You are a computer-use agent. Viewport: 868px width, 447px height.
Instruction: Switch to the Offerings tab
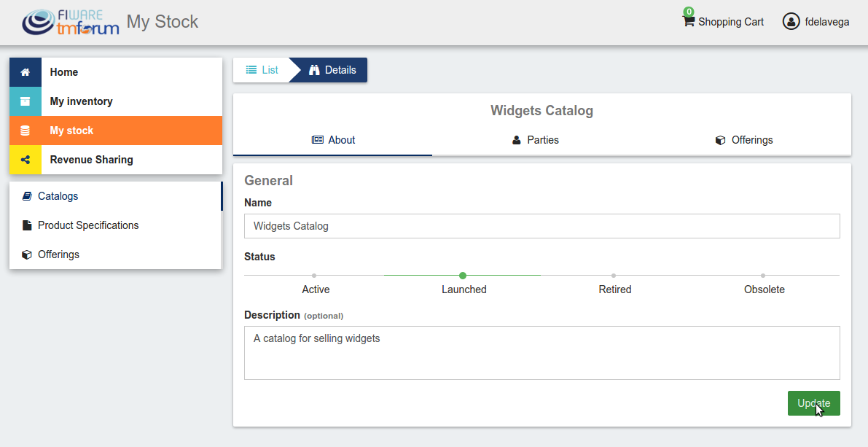pos(744,140)
